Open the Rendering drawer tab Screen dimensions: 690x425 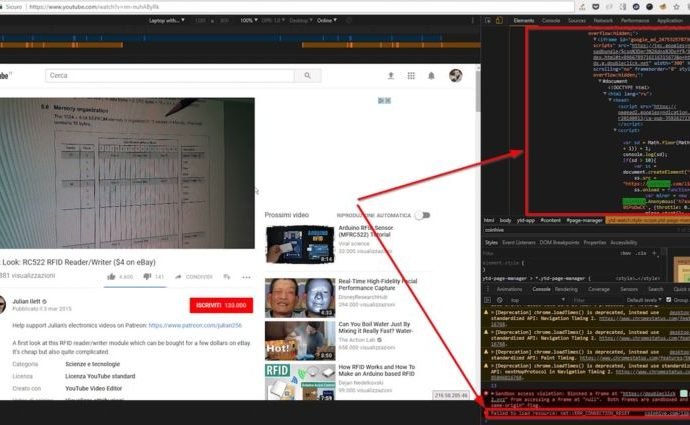[566, 289]
